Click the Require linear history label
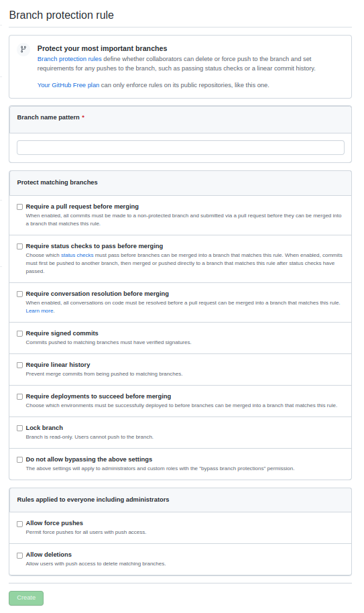 point(58,365)
